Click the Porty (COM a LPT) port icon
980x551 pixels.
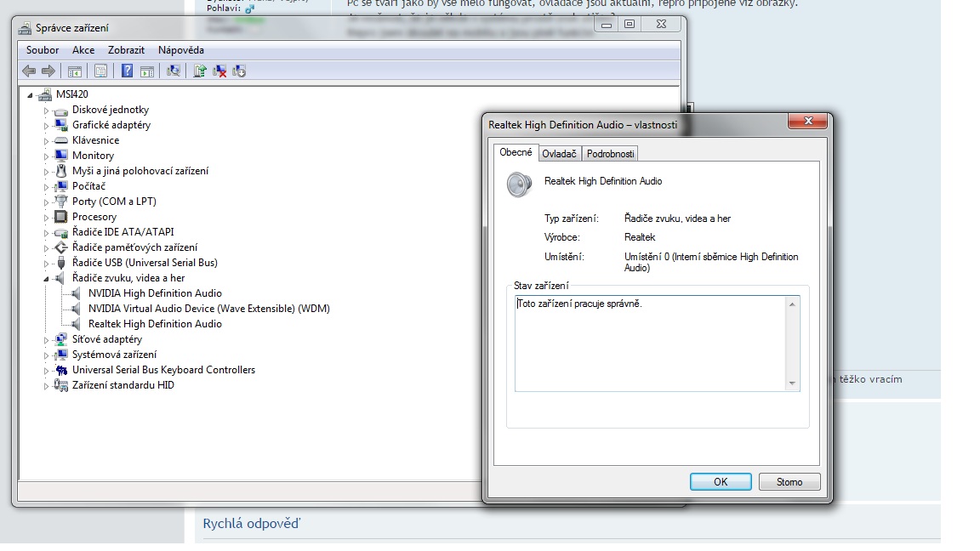[60, 202]
